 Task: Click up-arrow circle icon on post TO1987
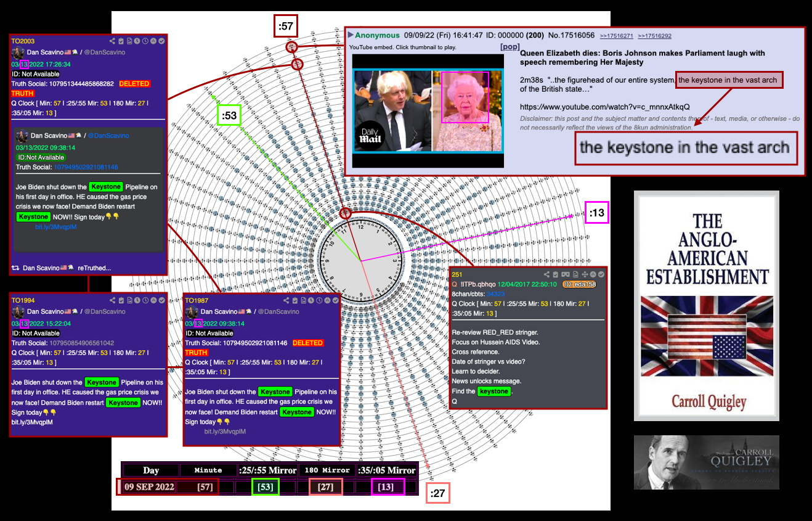[x=327, y=300]
